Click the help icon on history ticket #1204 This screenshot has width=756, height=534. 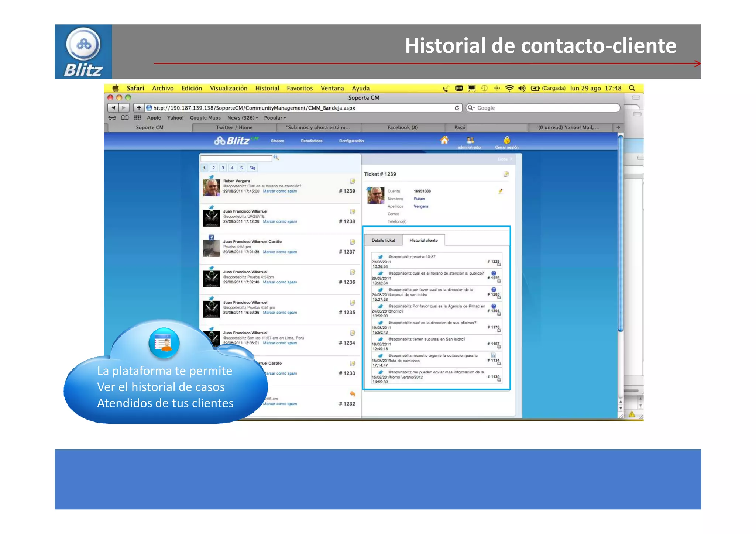pyautogui.click(x=494, y=306)
